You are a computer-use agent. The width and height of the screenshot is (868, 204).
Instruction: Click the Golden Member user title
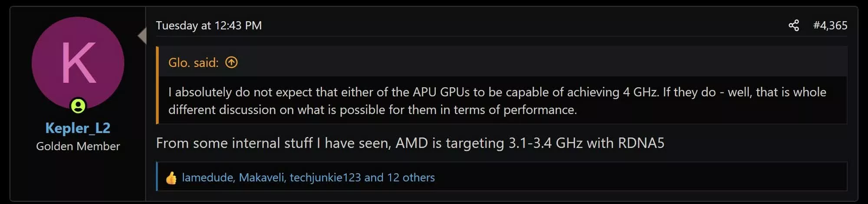point(78,146)
